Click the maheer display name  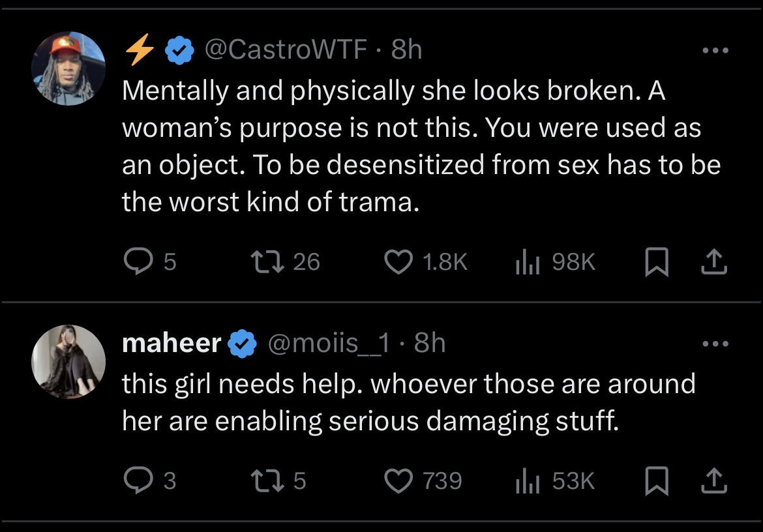pyautogui.click(x=172, y=343)
